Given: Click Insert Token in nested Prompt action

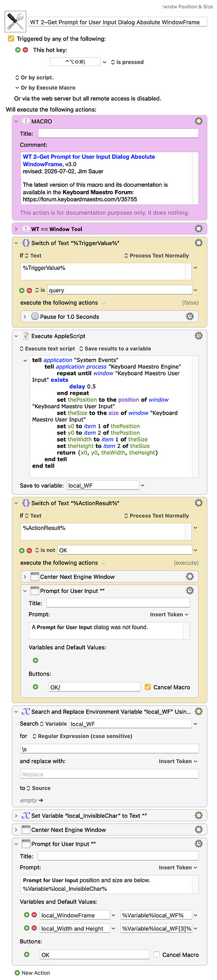Looking at the screenshot, I should [x=169, y=614].
